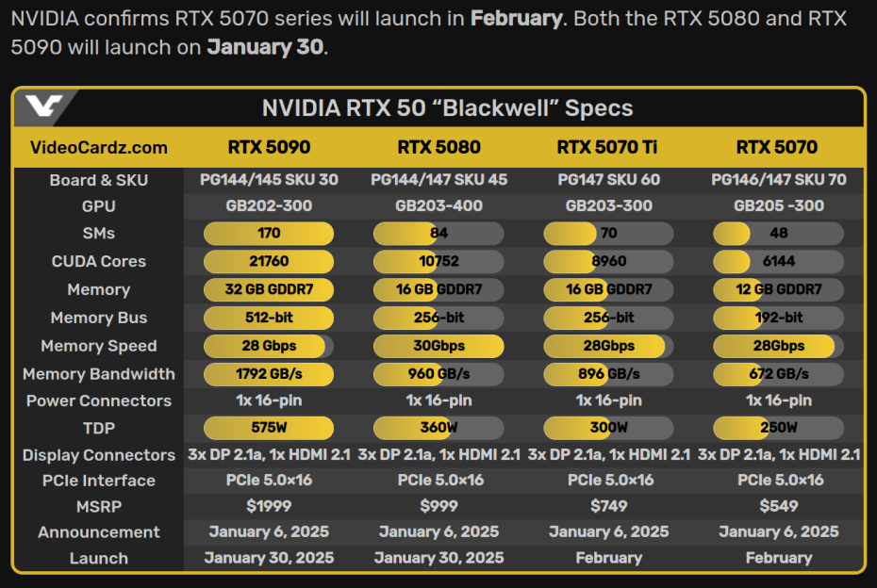This screenshot has height=588, width=877.
Task: Click the 575W TDP bar
Action: coord(269,428)
